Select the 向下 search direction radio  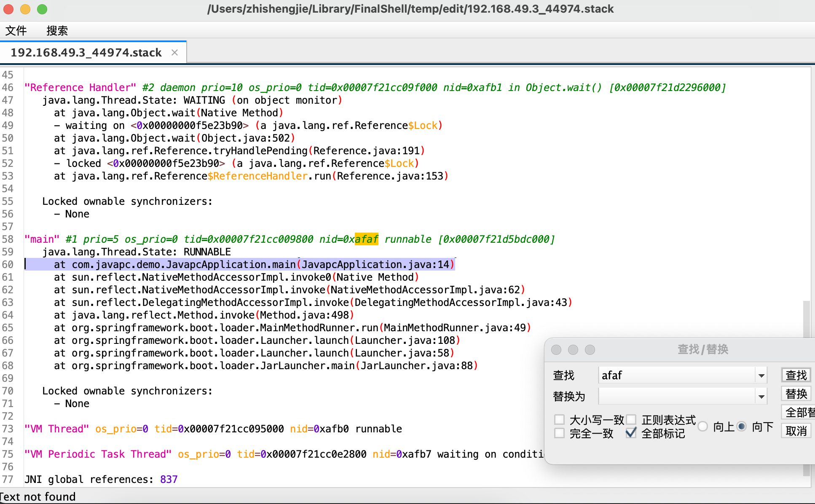point(742,426)
